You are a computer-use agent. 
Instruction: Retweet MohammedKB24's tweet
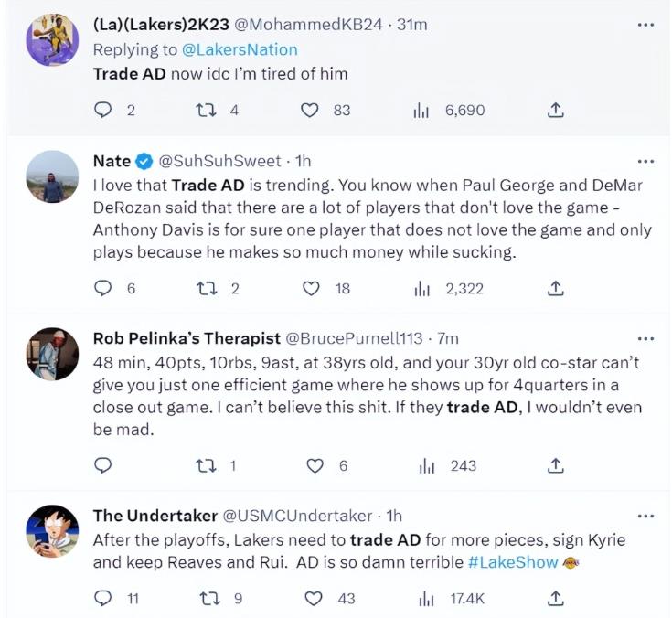click(x=207, y=110)
